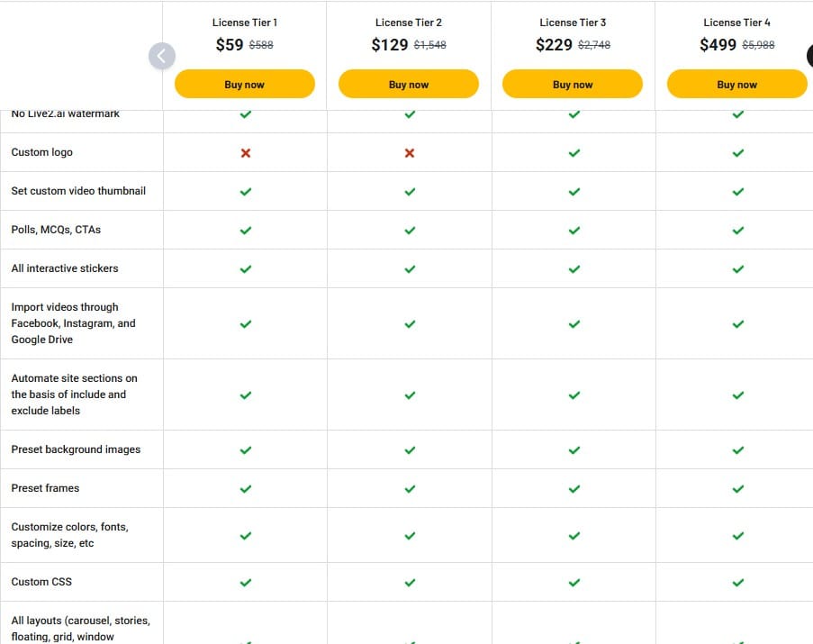Click the red cross for Custom logo under Tier 1
813x644 pixels.
[244, 152]
